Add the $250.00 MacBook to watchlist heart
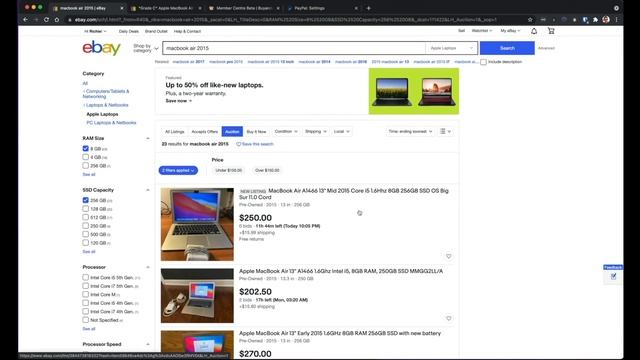The height and width of the screenshot is (360, 640). (x=449, y=256)
